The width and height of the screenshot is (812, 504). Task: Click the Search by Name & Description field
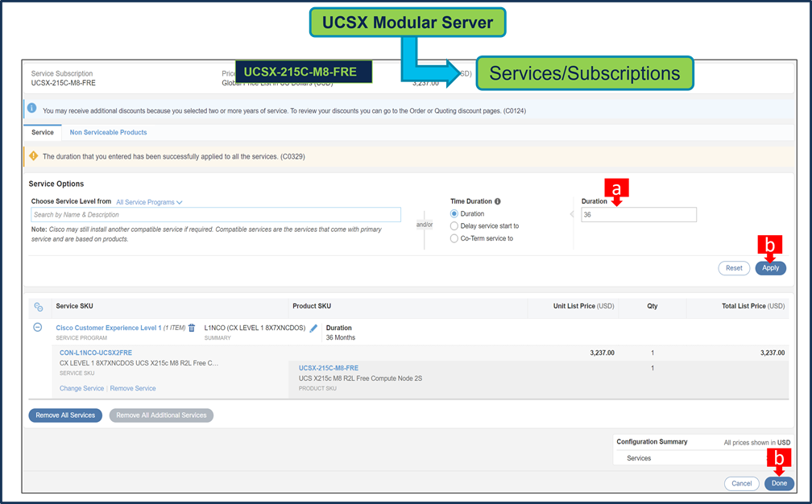tap(216, 215)
